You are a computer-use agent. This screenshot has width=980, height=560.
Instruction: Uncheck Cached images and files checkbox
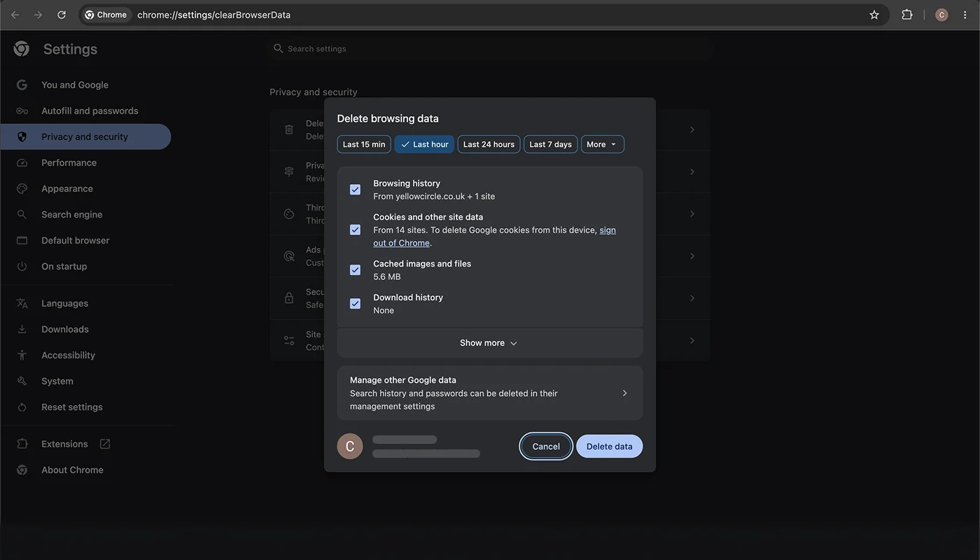click(356, 270)
